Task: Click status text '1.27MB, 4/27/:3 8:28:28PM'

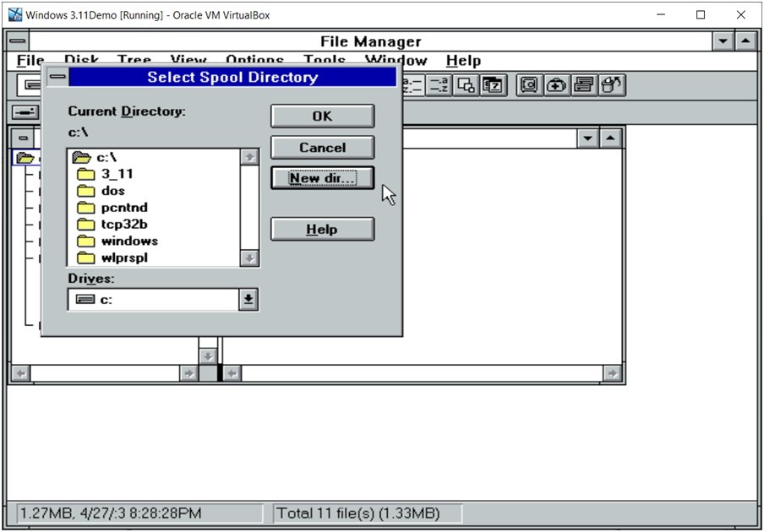Action: pyautogui.click(x=110, y=513)
